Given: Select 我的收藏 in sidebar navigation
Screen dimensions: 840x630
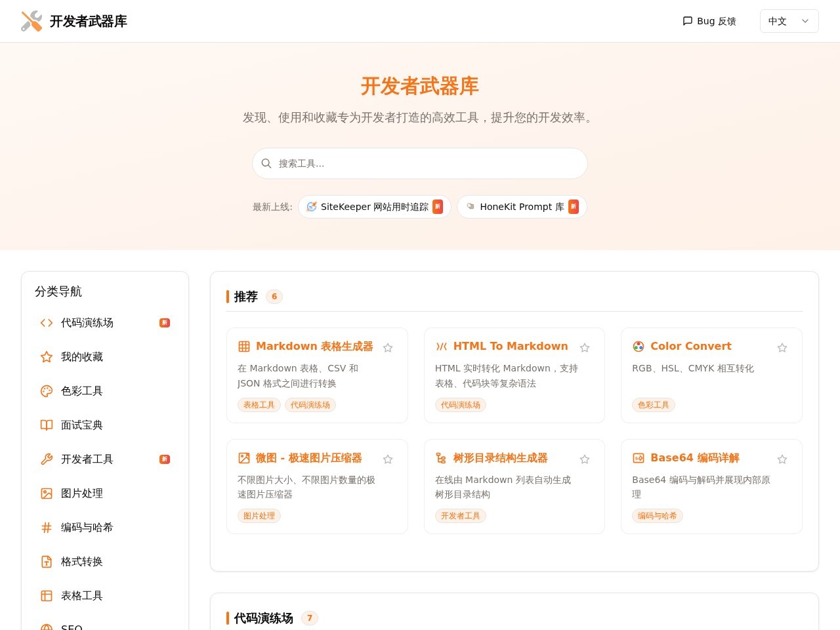Looking at the screenshot, I should (105, 357).
